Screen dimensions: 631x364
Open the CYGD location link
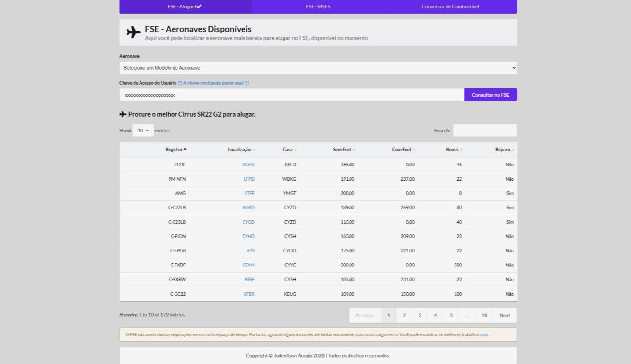[248, 222]
